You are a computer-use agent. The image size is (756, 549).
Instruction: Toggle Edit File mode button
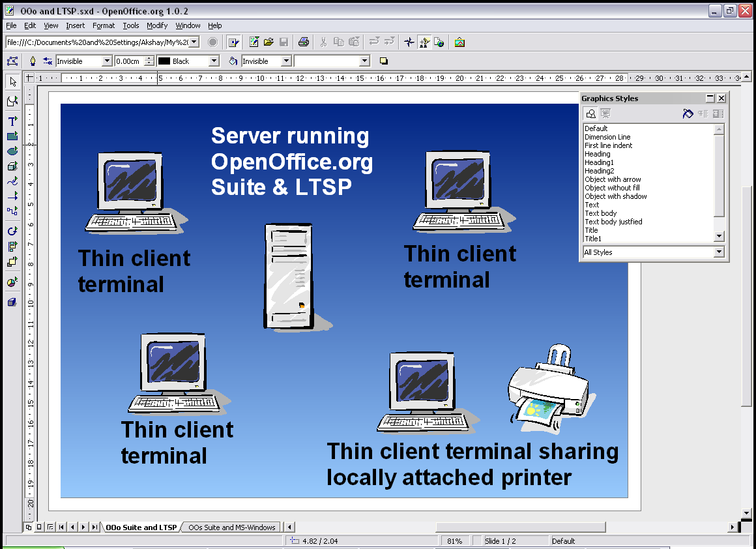(x=233, y=42)
